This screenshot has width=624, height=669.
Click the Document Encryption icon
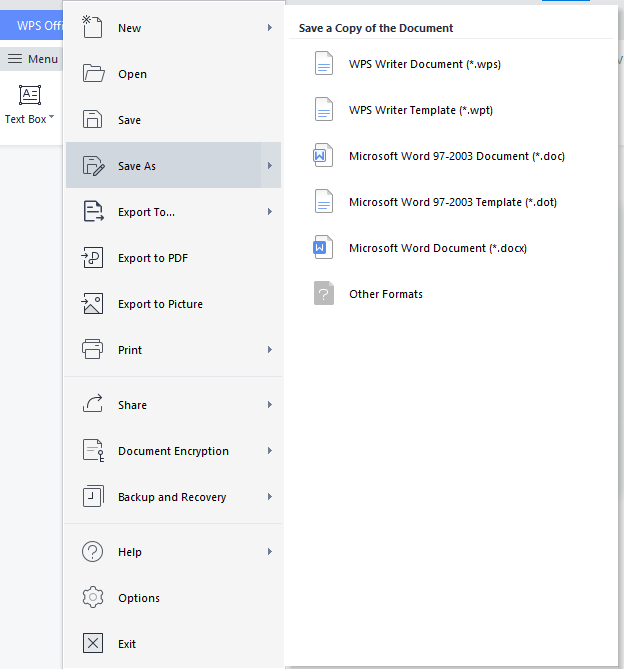92,451
